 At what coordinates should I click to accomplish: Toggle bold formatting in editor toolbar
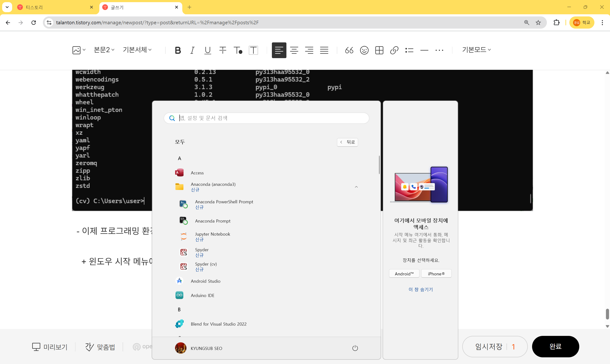178,50
